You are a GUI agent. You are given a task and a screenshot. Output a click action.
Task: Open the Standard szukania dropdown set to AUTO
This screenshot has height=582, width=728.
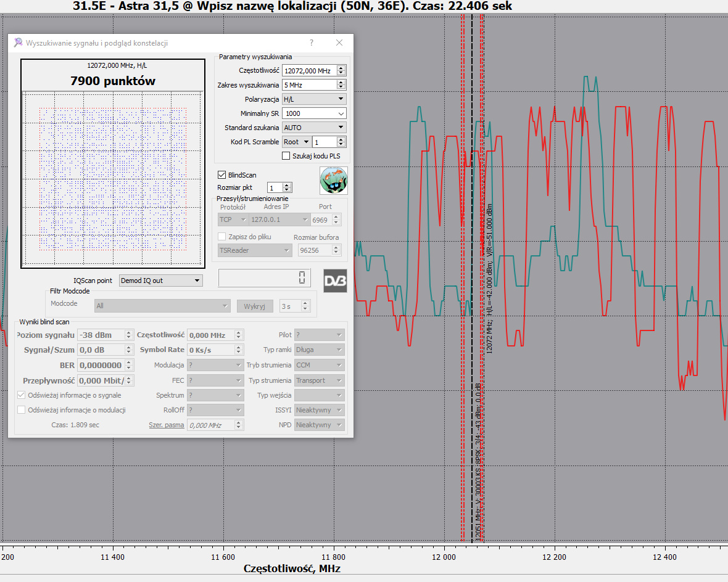pyautogui.click(x=314, y=127)
